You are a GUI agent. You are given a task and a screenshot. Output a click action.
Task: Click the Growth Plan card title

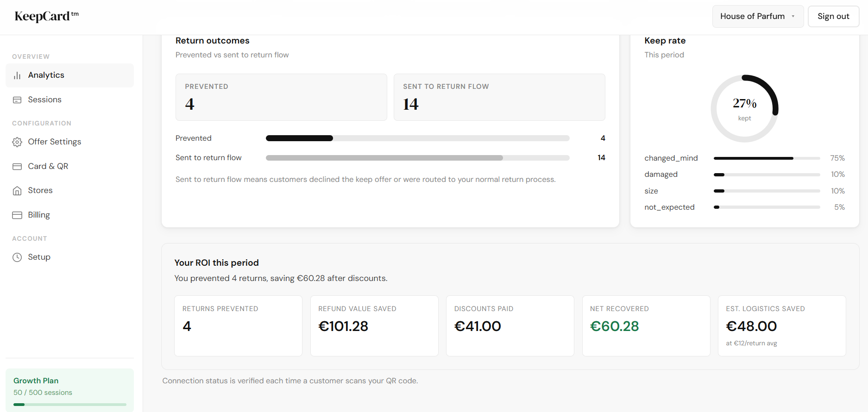(36, 381)
